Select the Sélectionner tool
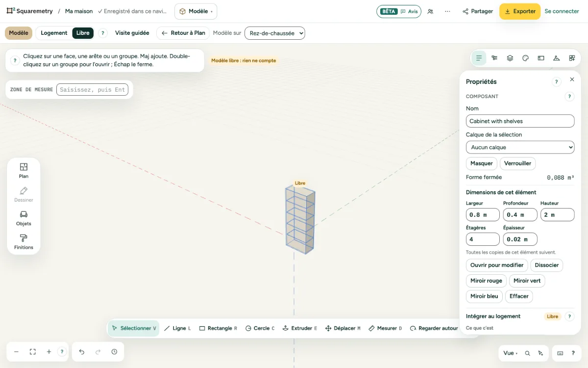 pos(134,328)
